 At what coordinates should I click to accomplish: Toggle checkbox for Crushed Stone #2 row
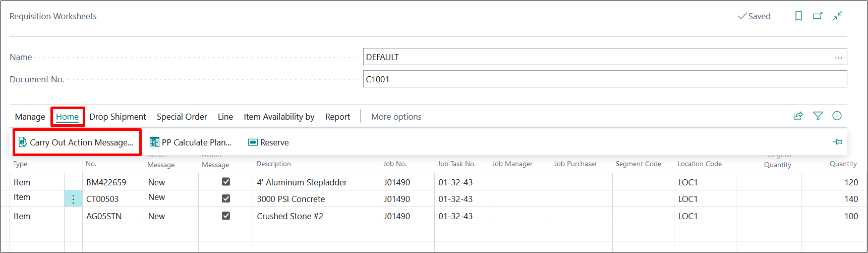[x=226, y=216]
